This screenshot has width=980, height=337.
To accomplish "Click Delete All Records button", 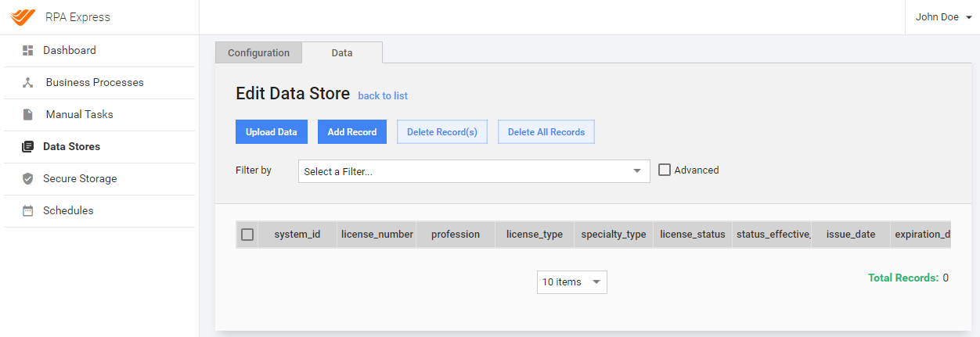I will 546,132.
